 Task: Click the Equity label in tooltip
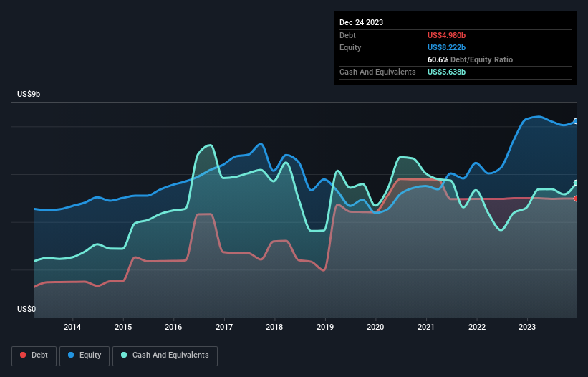pyautogui.click(x=350, y=47)
